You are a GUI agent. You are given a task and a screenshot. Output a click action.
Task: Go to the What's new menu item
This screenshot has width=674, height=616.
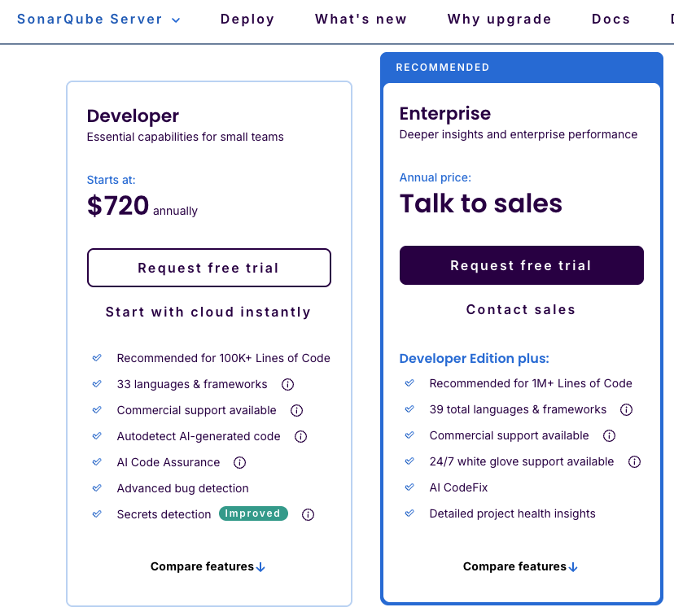pyautogui.click(x=361, y=19)
